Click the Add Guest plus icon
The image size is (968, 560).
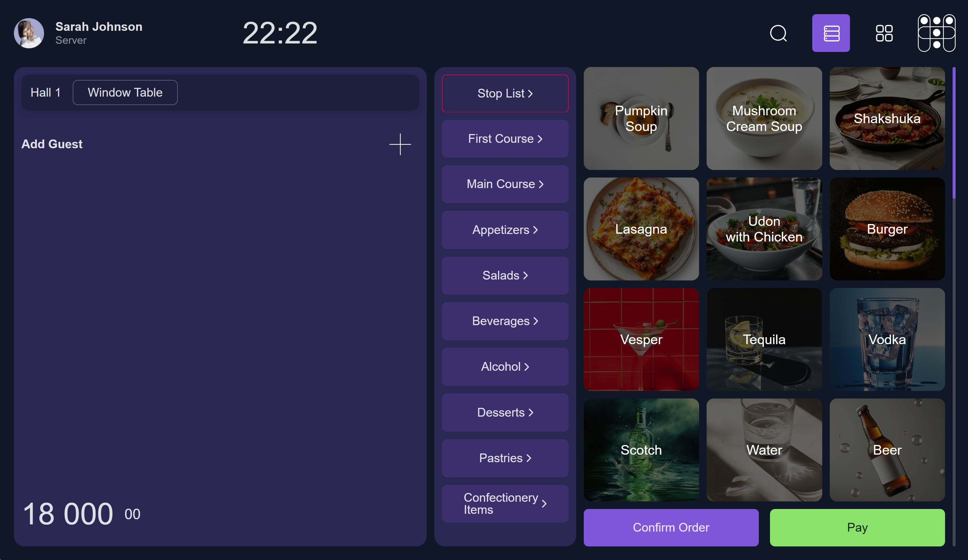(x=400, y=144)
